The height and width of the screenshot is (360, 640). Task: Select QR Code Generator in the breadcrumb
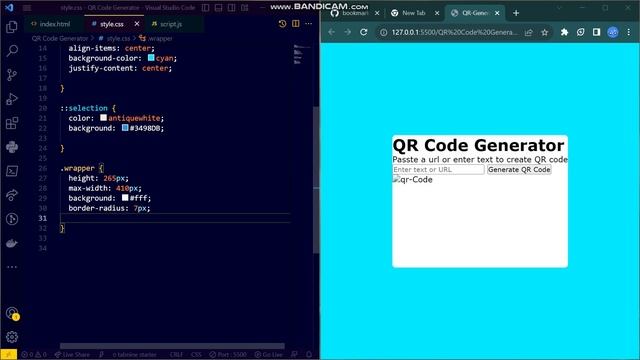tap(60, 38)
